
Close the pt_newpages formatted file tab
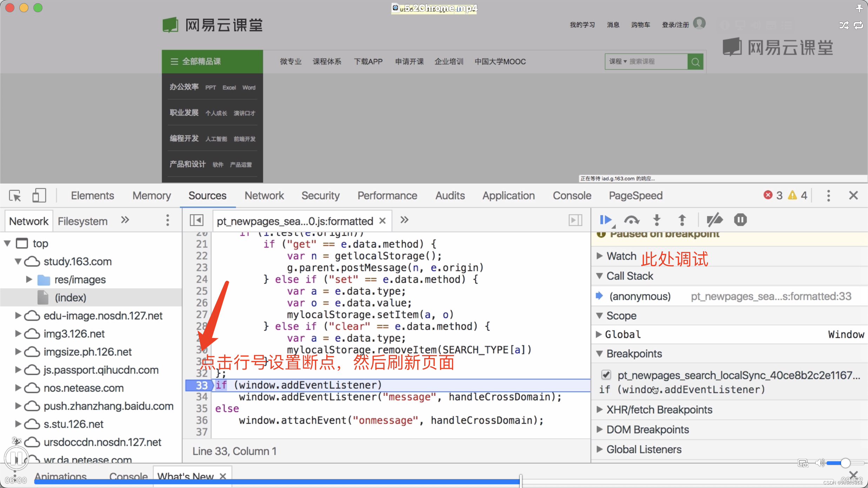382,221
